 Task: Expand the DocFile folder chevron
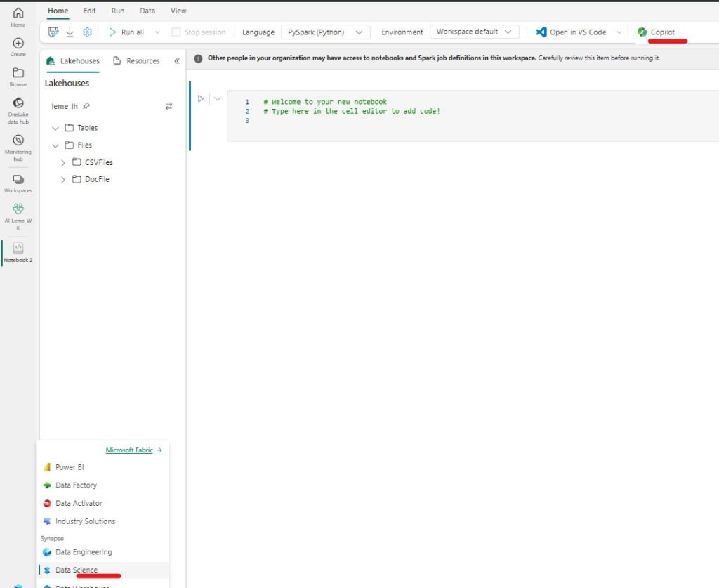tap(62, 180)
